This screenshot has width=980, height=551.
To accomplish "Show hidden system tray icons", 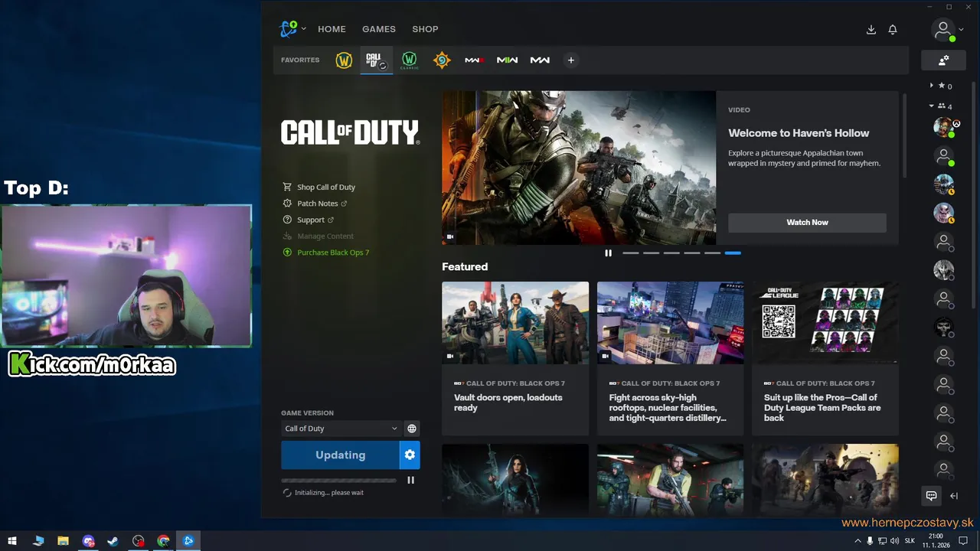I will (857, 541).
